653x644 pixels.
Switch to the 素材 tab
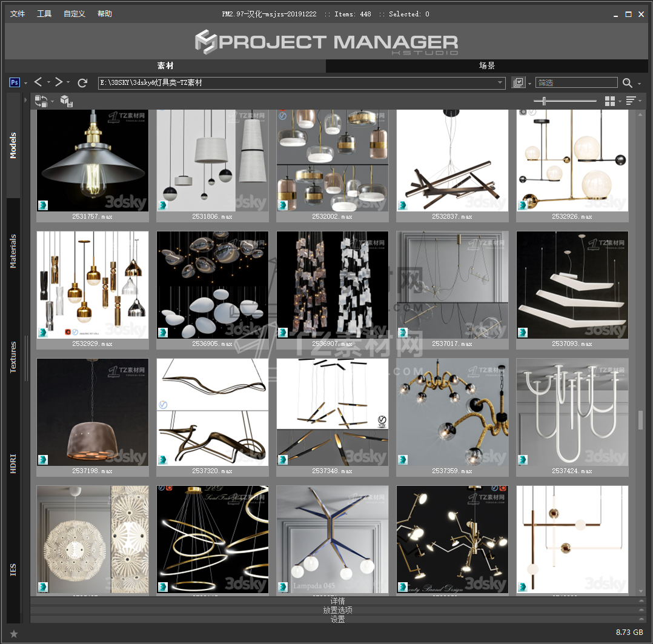[165, 66]
